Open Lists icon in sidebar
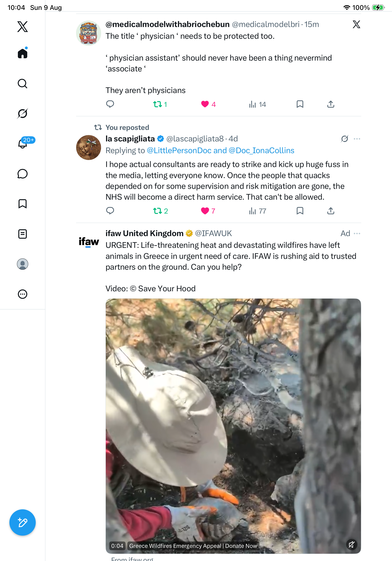392x561 pixels. pos(23,234)
